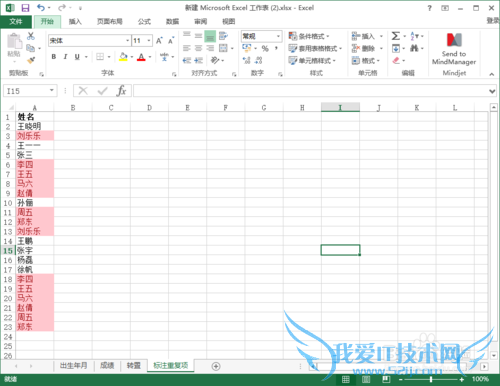Expand the formula bar with chevron
500x386 pixels.
pos(492,91)
